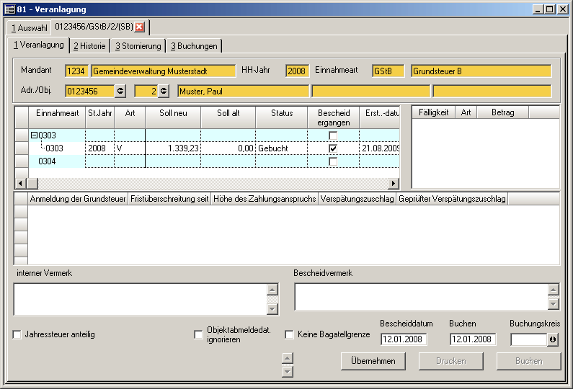Collapse the 0303 tree node

click(x=34, y=135)
